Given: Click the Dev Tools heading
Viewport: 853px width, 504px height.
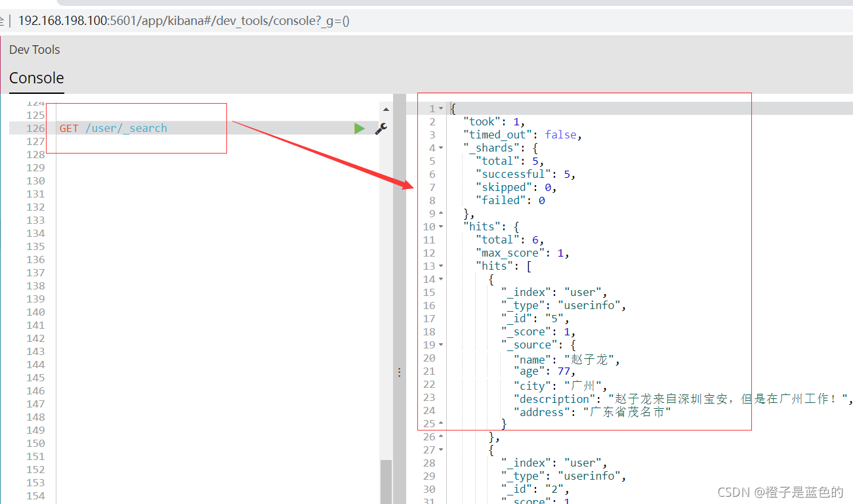Looking at the screenshot, I should click(35, 50).
